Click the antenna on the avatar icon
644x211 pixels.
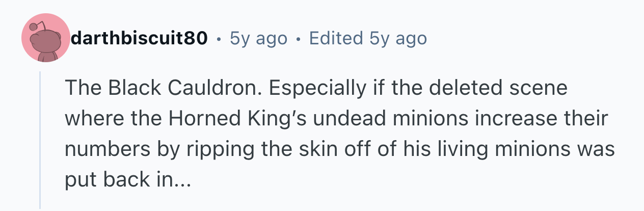tap(37, 25)
